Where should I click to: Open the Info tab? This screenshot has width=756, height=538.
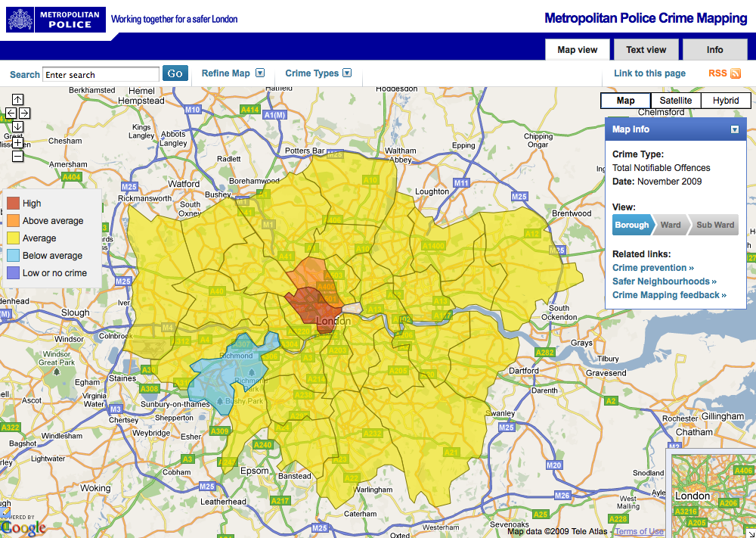[x=714, y=50]
